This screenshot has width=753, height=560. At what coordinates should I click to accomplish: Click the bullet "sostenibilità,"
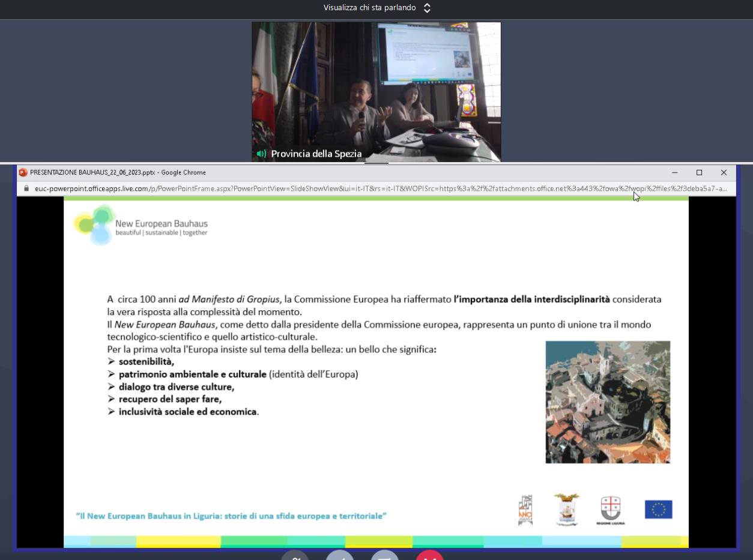click(x=147, y=361)
